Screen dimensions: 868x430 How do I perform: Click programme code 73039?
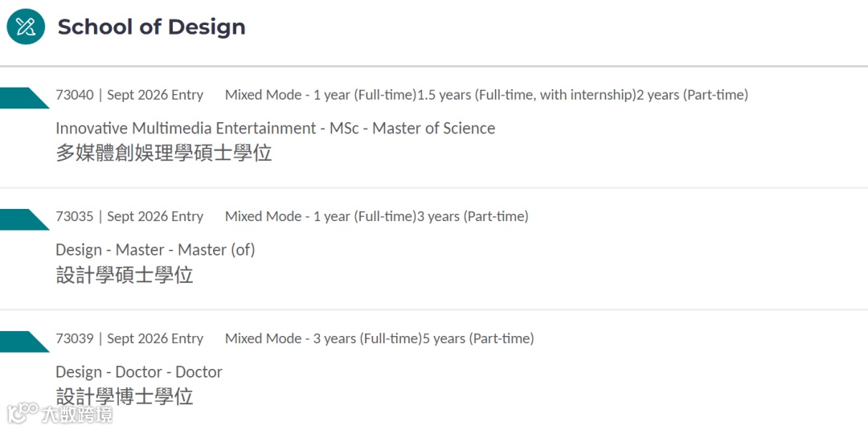[74, 338]
